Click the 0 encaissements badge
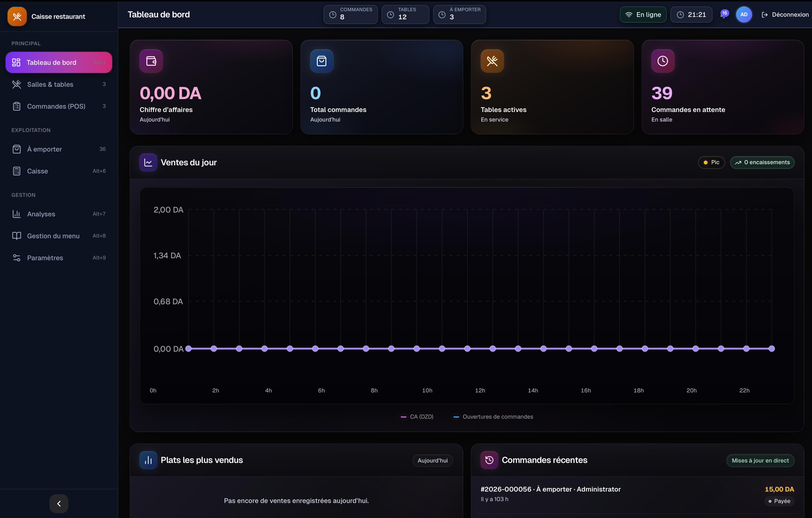 [x=762, y=163]
